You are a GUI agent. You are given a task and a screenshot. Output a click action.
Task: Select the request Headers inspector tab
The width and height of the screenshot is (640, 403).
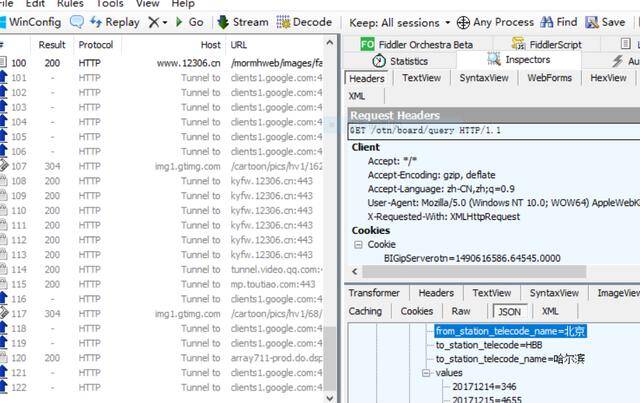click(x=367, y=78)
